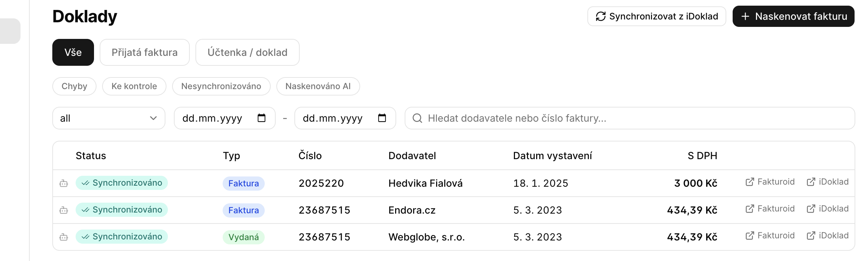
Task: Open the iDoklad link for Webglobe, s.r.o.
Action: tap(828, 236)
